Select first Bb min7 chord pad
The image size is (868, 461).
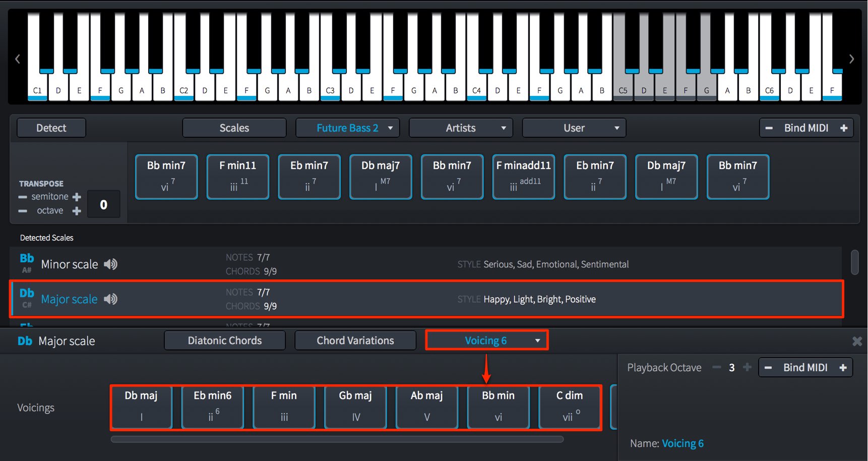tap(166, 177)
